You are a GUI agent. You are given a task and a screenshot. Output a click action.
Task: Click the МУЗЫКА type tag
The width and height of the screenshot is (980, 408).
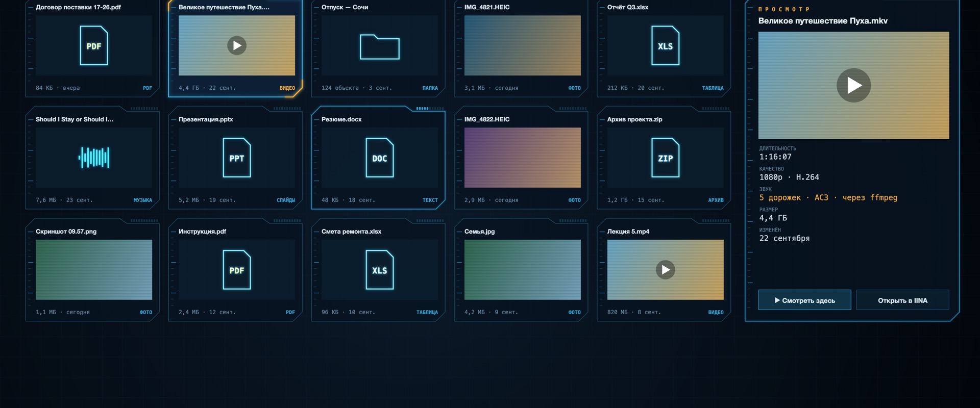[x=143, y=200]
